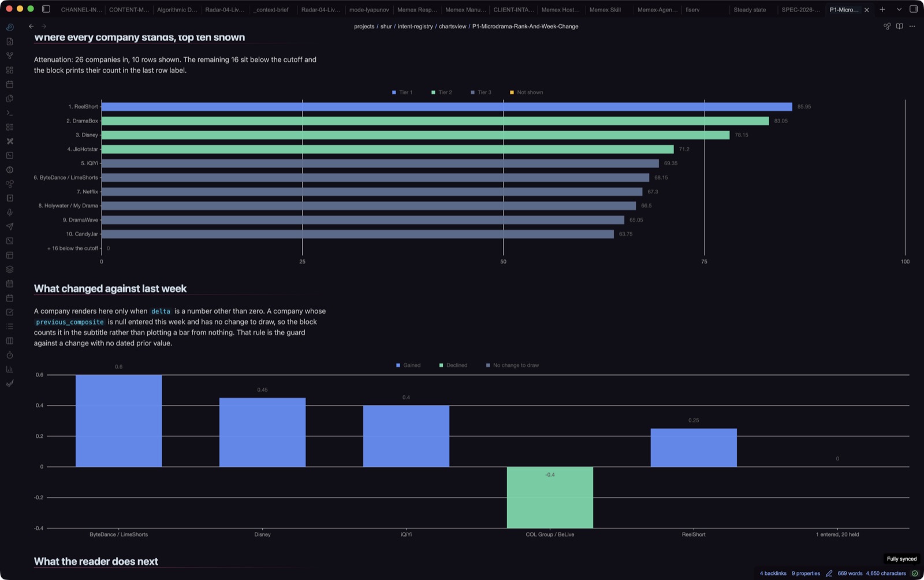Click the '85.95' value beside ReelShort

804,107
